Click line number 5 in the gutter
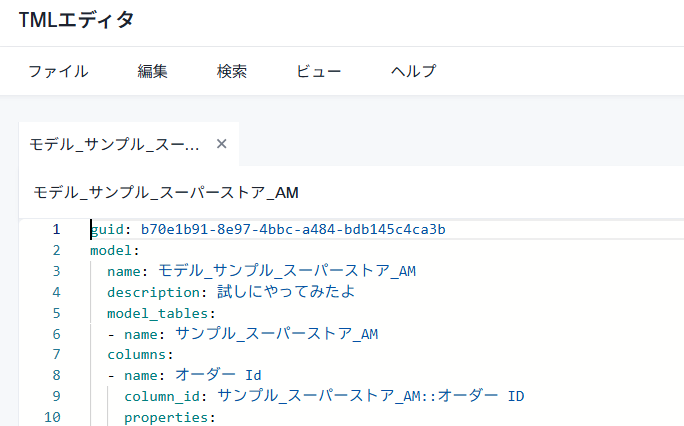Viewport: 684px width, 426px height. pyautogui.click(x=56, y=313)
